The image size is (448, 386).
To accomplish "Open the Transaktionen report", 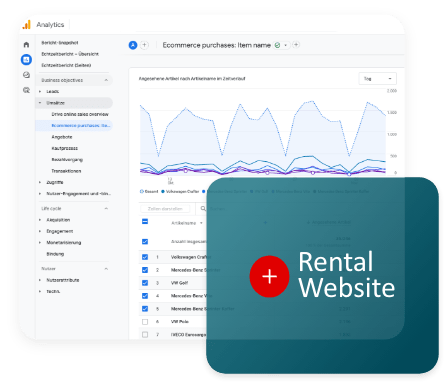I will (66, 171).
